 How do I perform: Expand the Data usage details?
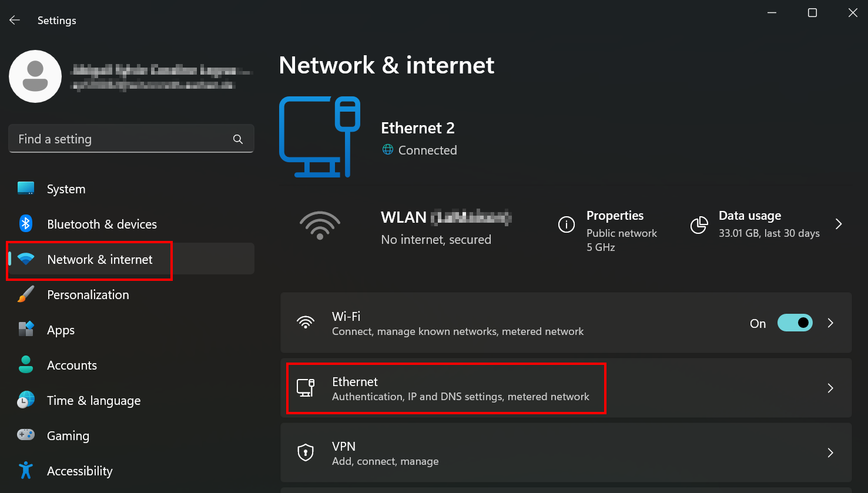coord(839,224)
